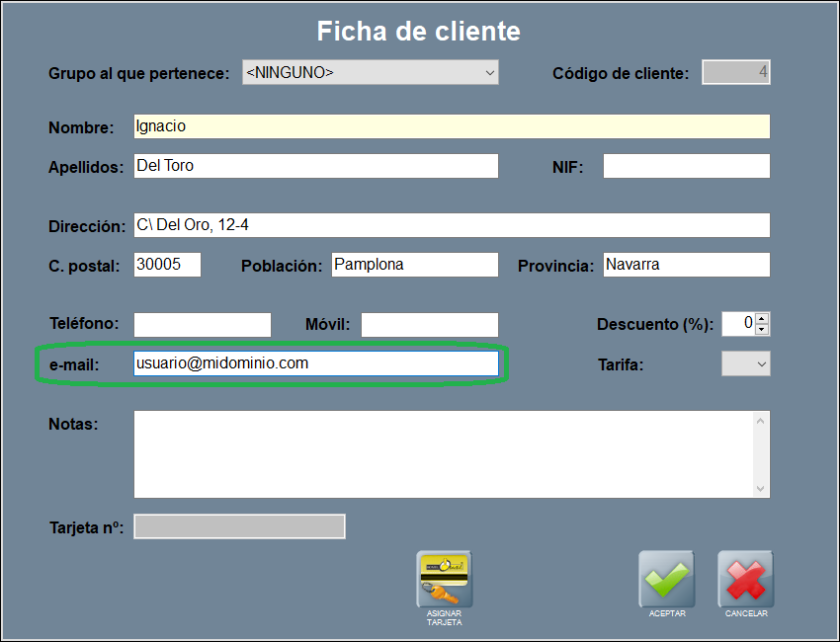
Task: Click the Población field
Action: click(414, 265)
